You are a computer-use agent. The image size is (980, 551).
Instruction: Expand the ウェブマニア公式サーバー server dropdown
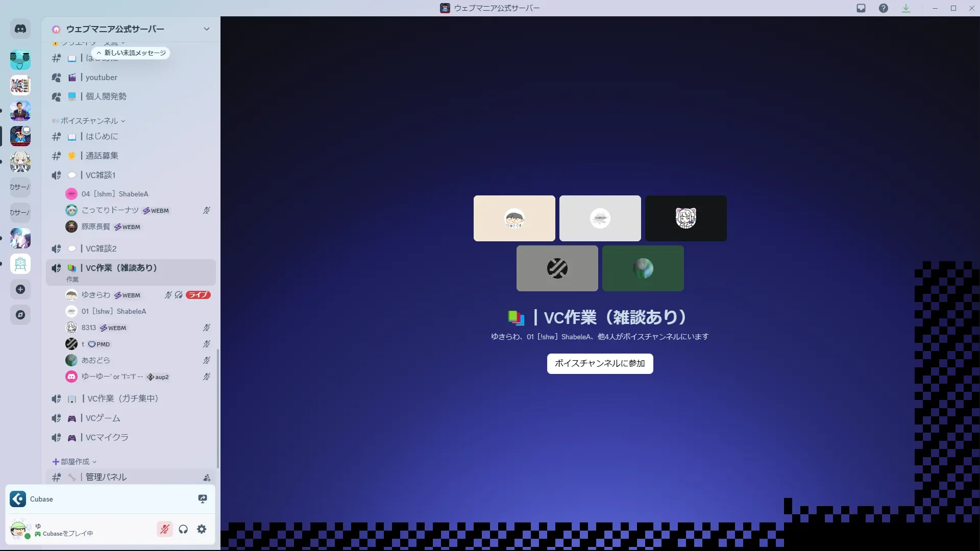pyautogui.click(x=207, y=29)
